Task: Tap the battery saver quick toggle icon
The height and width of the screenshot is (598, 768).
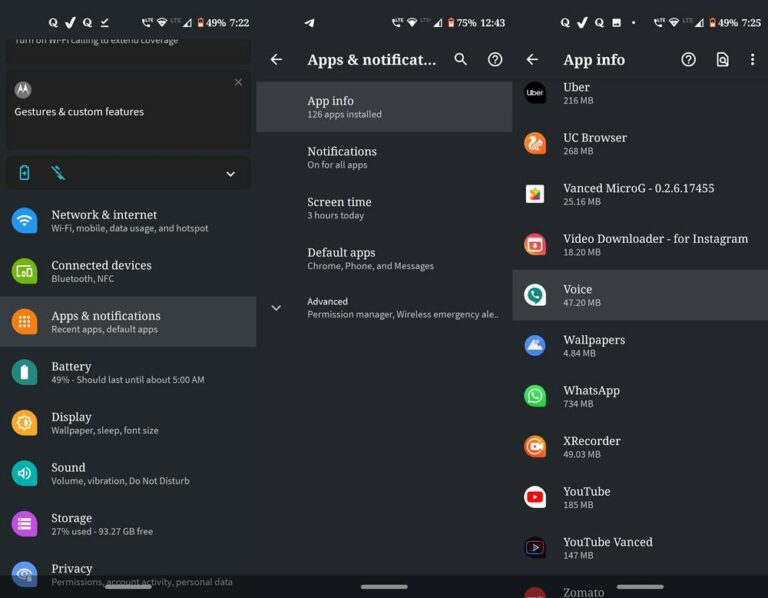Action: click(x=25, y=173)
